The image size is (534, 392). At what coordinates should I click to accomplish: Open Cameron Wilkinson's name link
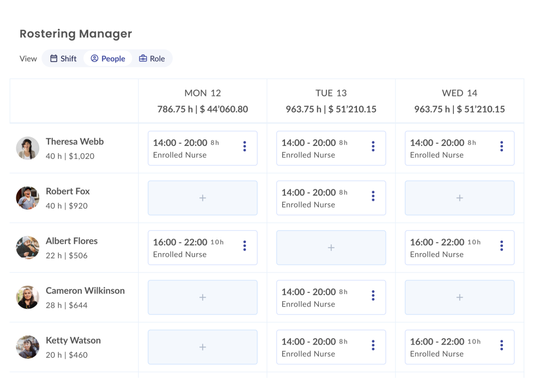85,291
